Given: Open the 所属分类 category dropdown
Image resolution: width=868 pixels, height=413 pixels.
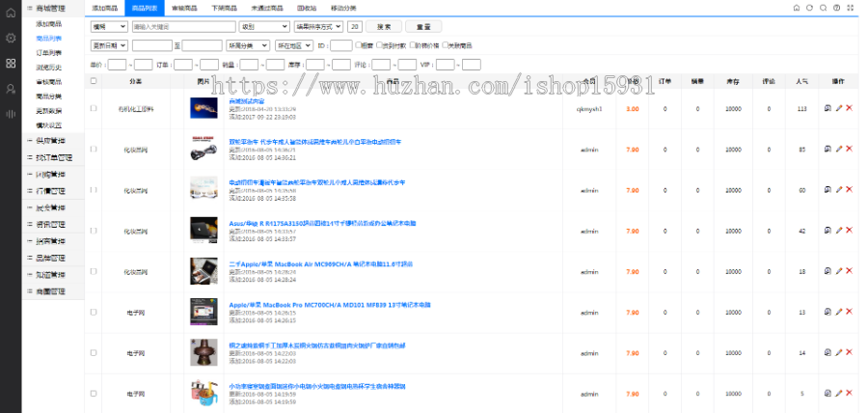Looking at the screenshot, I should [248, 45].
